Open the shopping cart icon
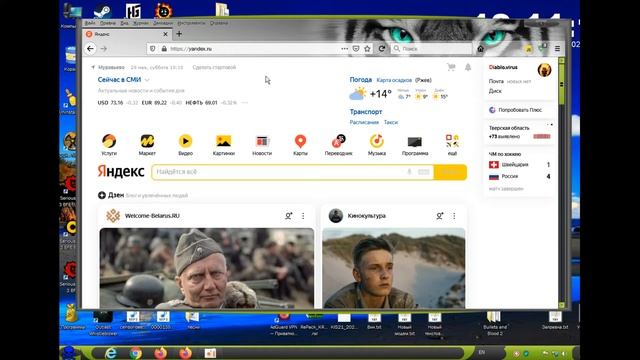Viewport: 640px width, 360px height. pyautogui.click(x=451, y=67)
